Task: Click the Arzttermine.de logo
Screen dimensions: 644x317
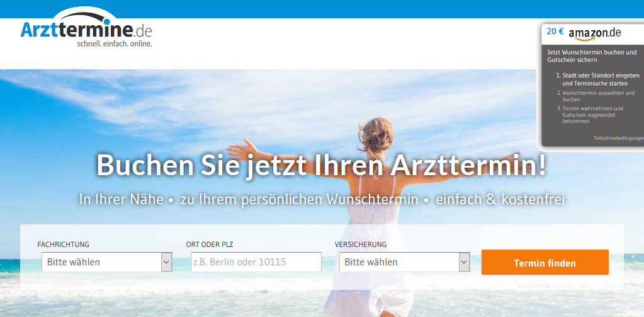Action: 86,28
